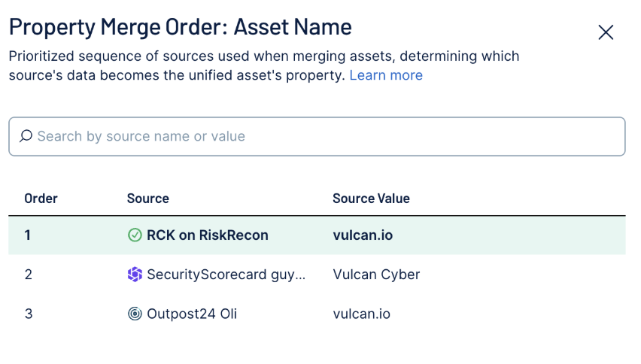Focus the source name search field
This screenshot has height=364, width=641.
click(x=317, y=136)
